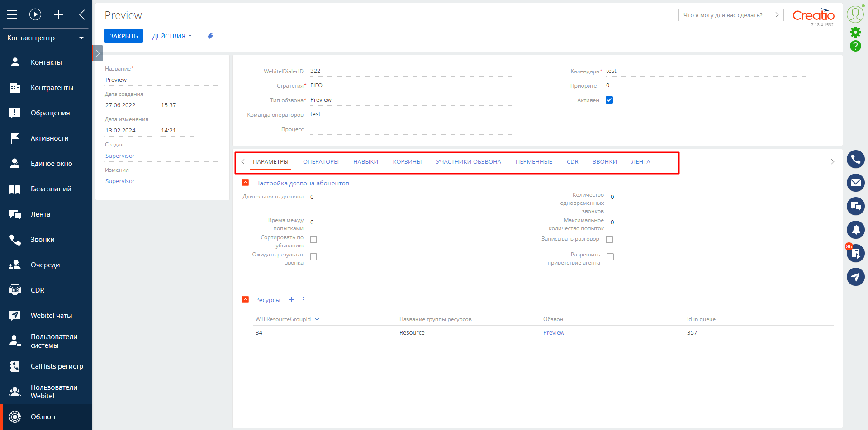Open Supervisor link under Создал

tap(120, 156)
